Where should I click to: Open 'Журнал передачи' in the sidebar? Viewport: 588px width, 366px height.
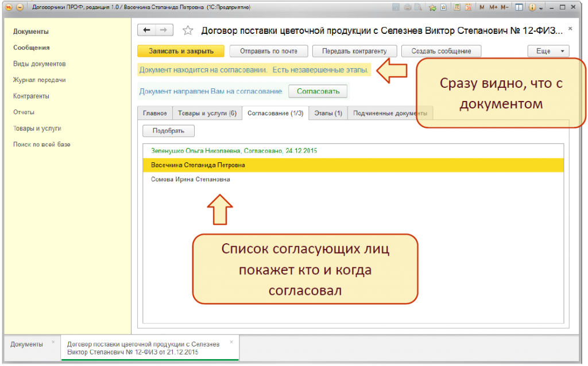(x=39, y=80)
